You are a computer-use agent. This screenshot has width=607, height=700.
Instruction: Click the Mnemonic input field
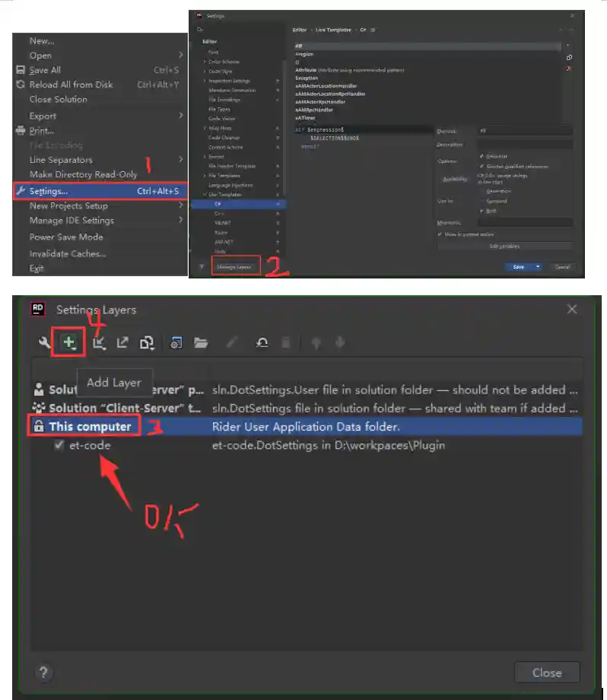coord(525,222)
